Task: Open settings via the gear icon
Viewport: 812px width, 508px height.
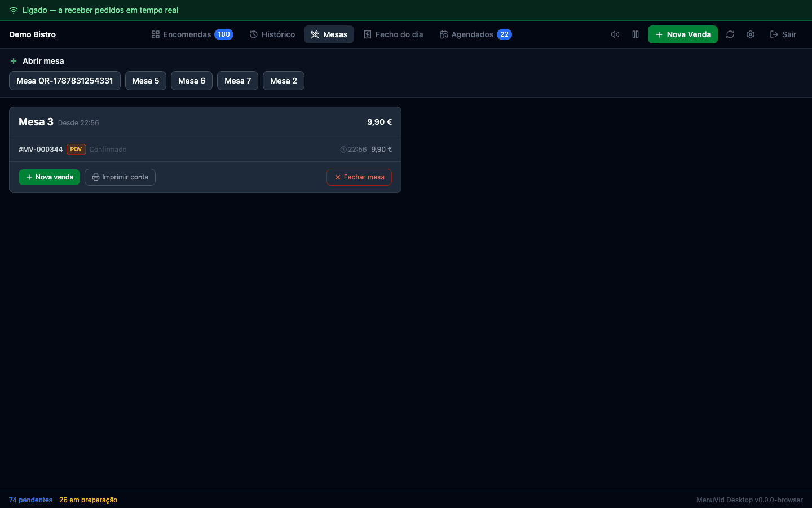Action: pyautogui.click(x=751, y=34)
